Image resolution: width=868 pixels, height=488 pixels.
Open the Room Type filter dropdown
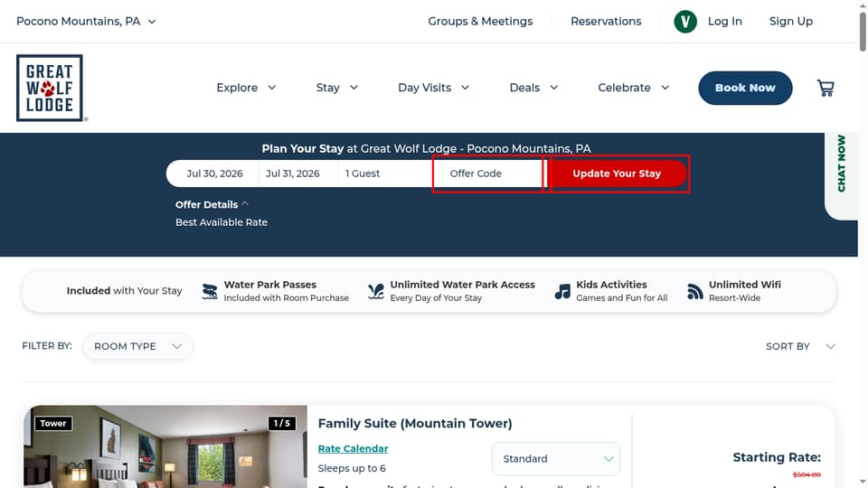coord(137,346)
